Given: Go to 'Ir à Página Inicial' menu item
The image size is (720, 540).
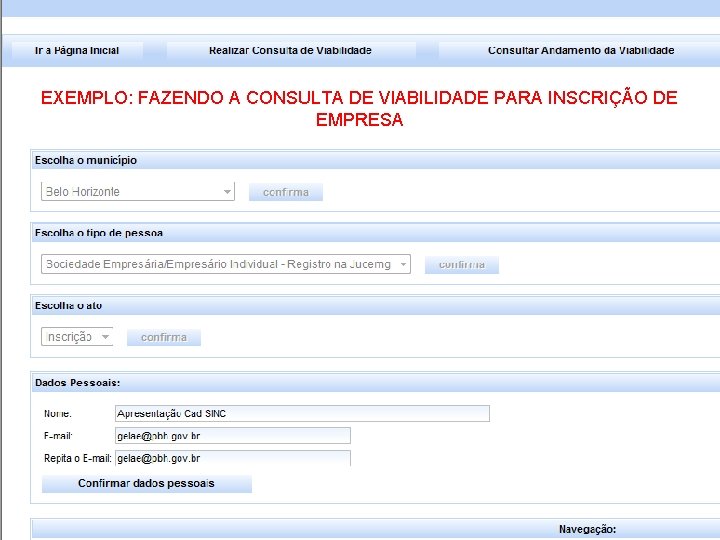Looking at the screenshot, I should 77,51.
